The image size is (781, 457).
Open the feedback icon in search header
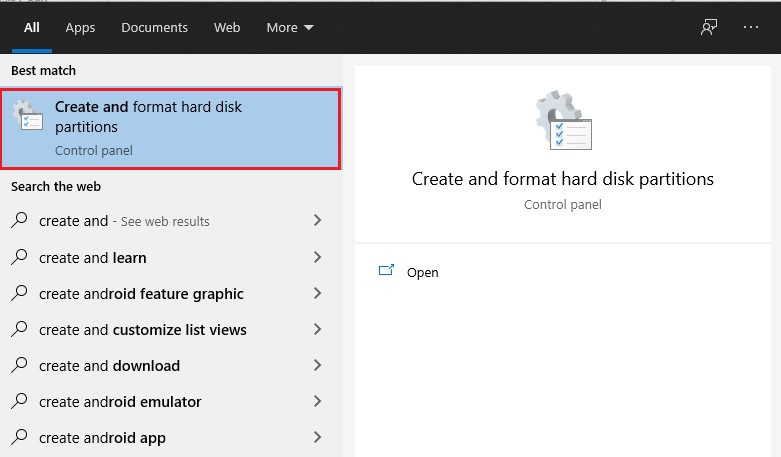pyautogui.click(x=709, y=27)
